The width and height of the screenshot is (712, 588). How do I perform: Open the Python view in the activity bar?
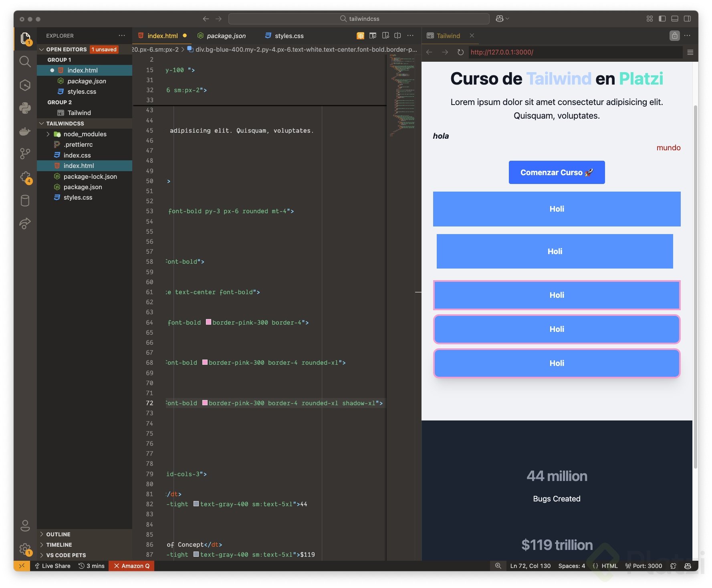25,108
